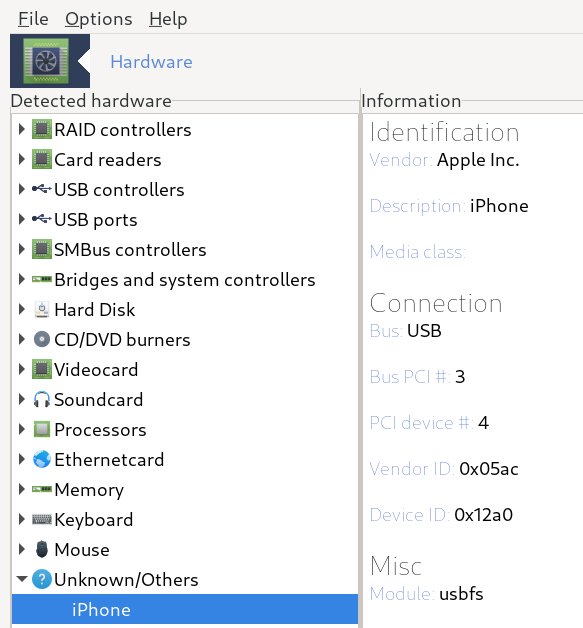Click the Card readers chip icon
This screenshot has height=628, width=583.
tap(42, 159)
